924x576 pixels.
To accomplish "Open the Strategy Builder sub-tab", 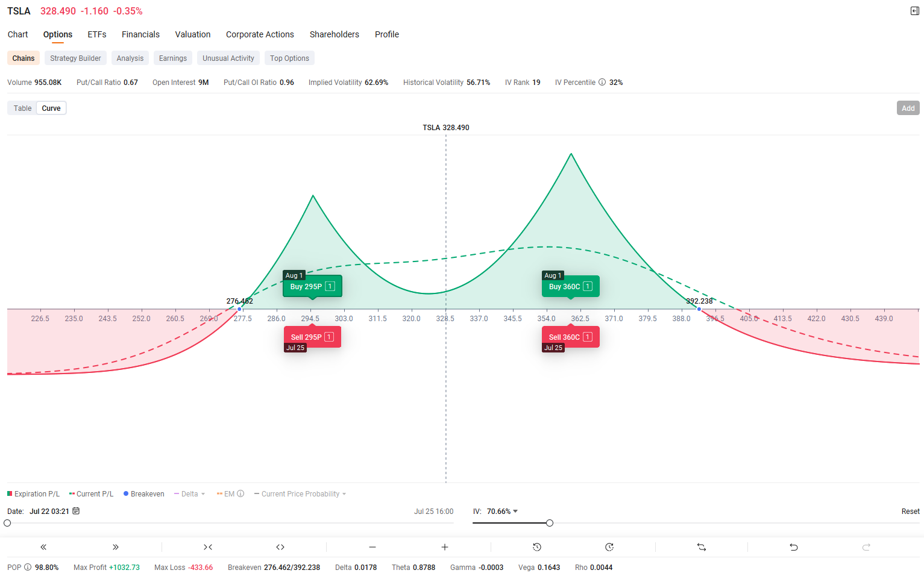I will (75, 58).
